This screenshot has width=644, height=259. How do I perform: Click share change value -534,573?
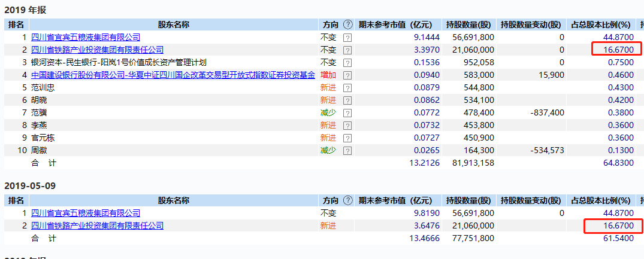point(547,150)
